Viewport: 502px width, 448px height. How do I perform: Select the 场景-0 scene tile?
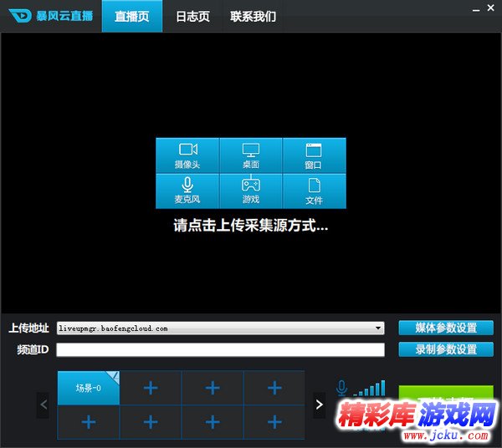88,388
